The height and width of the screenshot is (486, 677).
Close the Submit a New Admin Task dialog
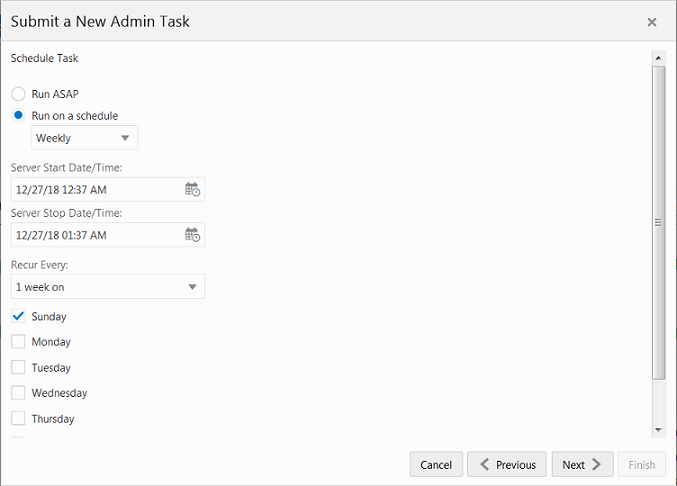(x=652, y=21)
